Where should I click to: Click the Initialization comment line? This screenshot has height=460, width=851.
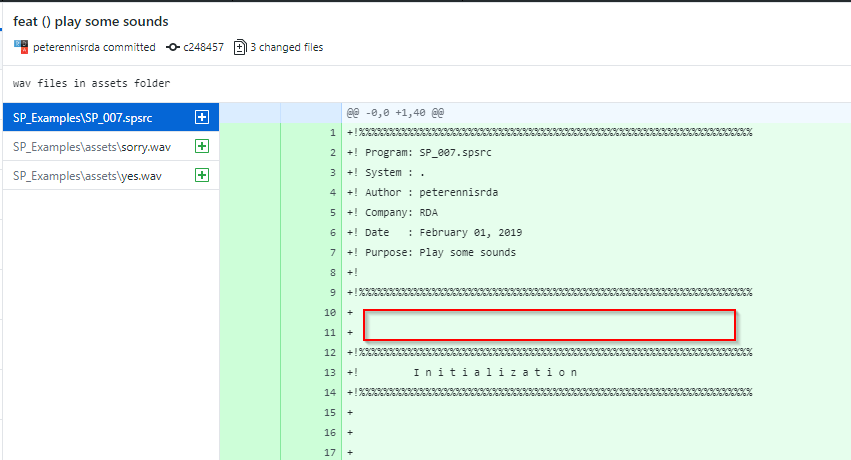(x=462, y=373)
